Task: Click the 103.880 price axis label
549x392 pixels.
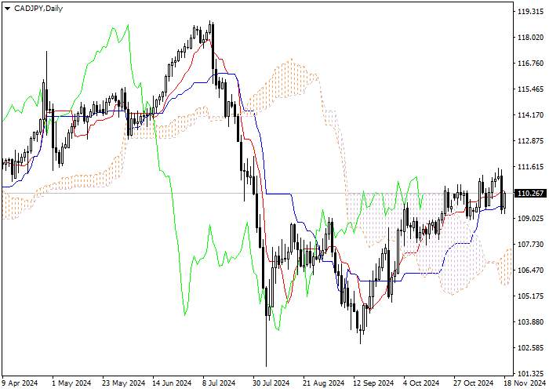Action: coord(530,322)
